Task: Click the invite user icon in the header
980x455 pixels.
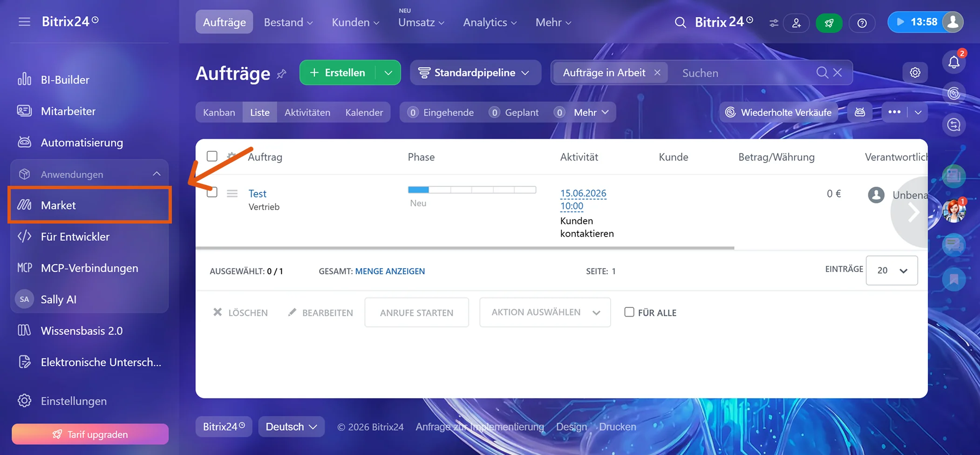Action: pos(796,23)
